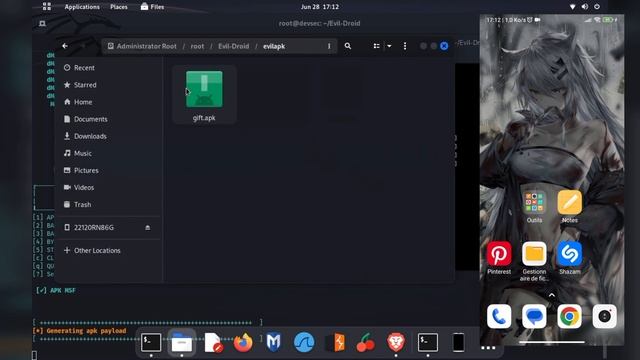Click terminal titlebar icon at top left

click(42, 24)
